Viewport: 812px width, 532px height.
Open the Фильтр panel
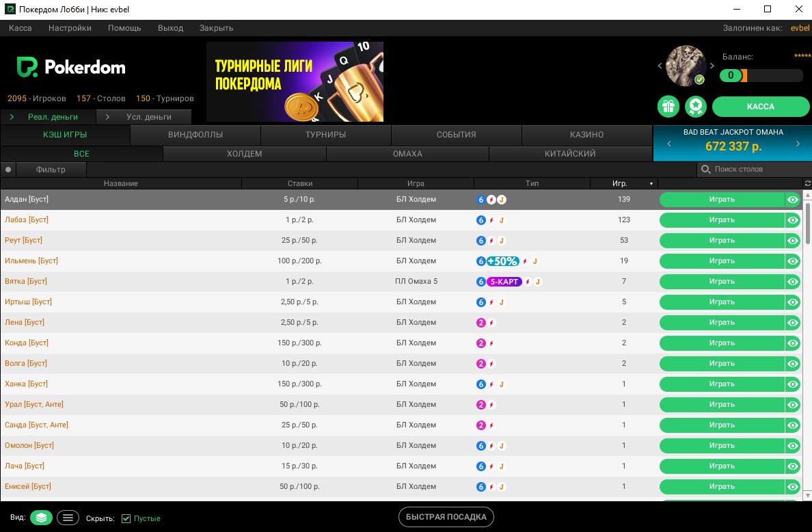click(x=51, y=170)
